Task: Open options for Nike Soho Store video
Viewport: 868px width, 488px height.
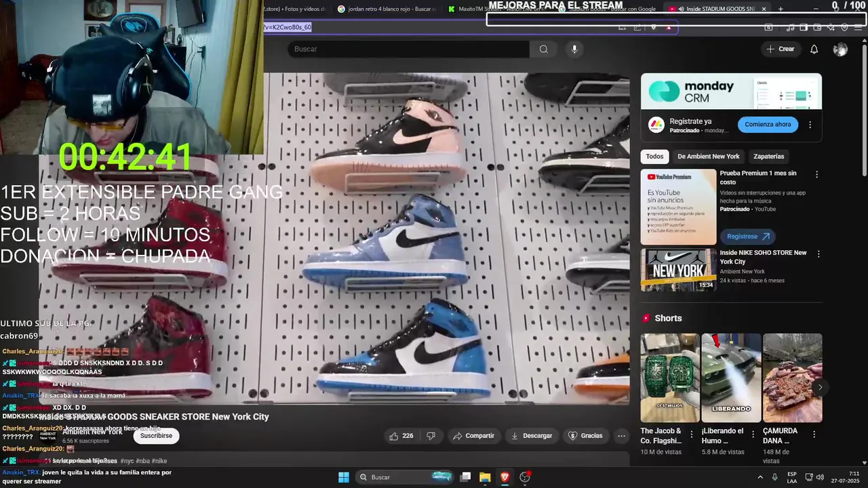Action: click(818, 253)
